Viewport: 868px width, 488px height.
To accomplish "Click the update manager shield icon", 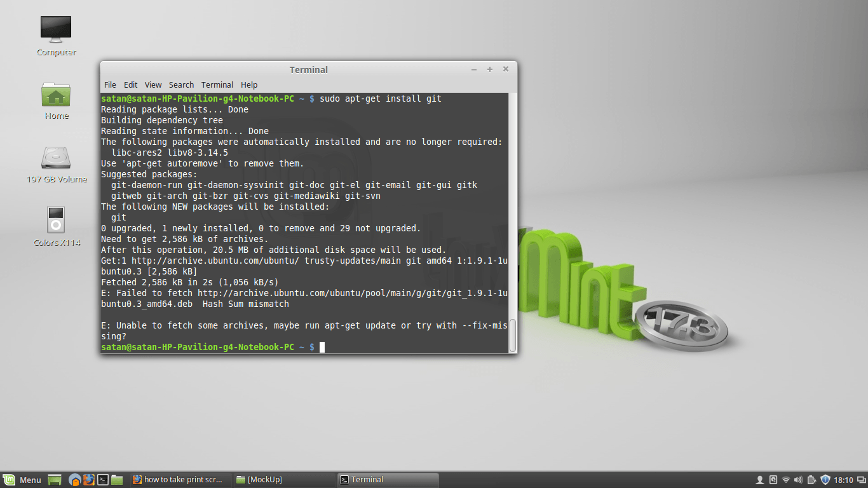I will (825, 480).
